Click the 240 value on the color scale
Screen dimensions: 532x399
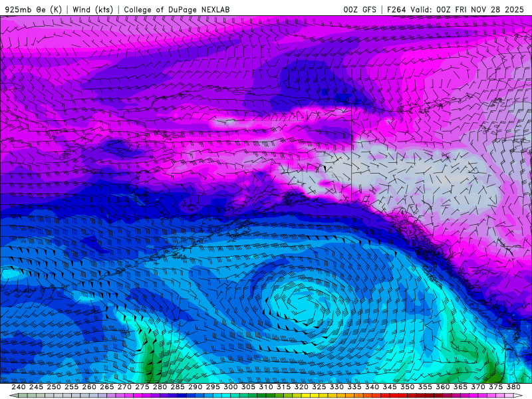[19, 387]
